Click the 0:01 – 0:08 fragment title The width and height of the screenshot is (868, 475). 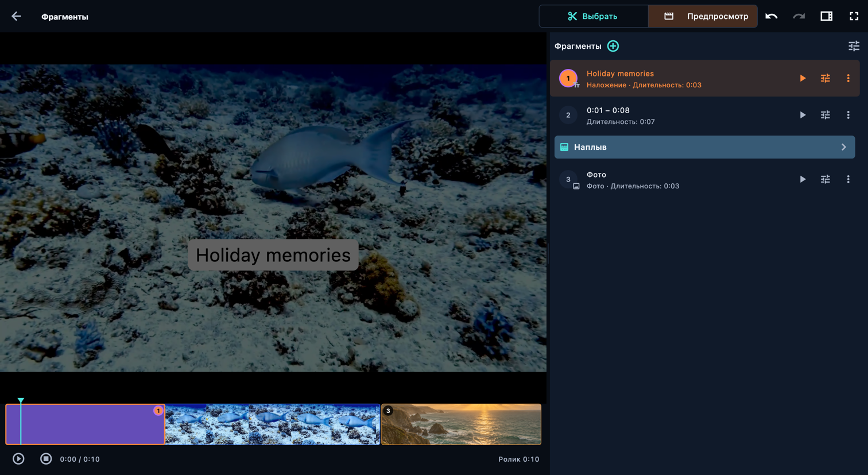pyautogui.click(x=608, y=110)
